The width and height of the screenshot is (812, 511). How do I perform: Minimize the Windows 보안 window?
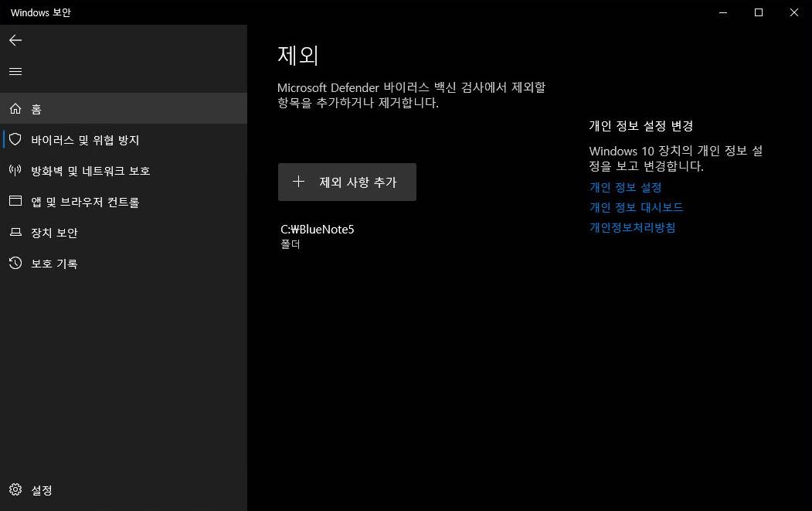pos(723,12)
